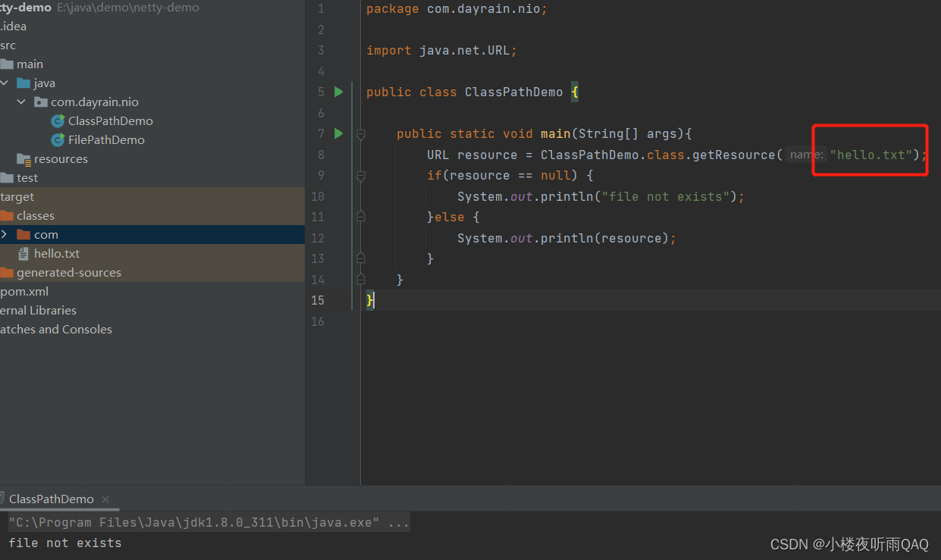
Task: Click println("file not exists") line
Action: [x=601, y=196]
